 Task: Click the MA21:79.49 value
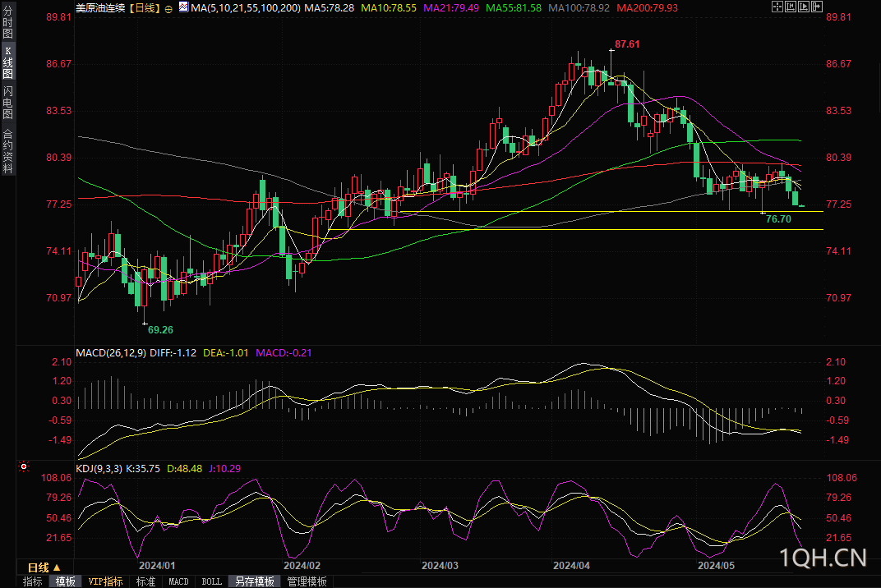pyautogui.click(x=451, y=8)
